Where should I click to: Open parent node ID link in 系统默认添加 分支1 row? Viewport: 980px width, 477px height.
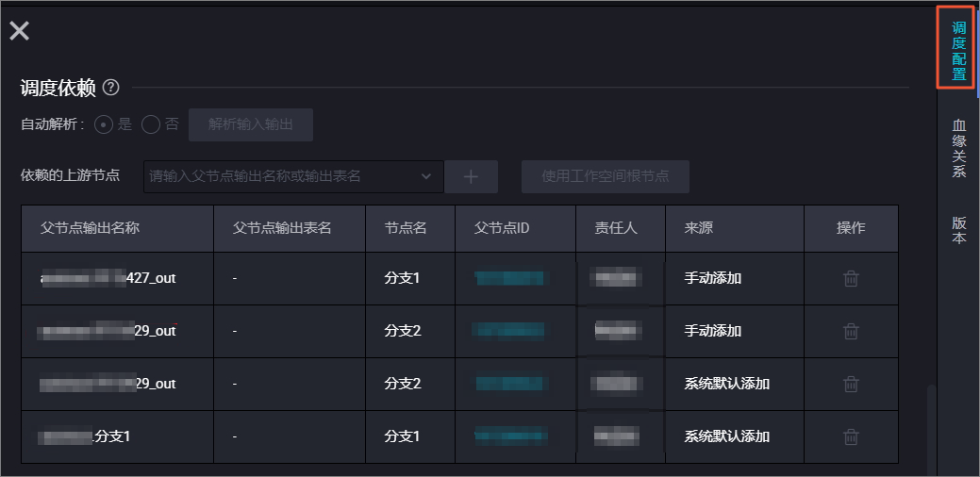coord(511,436)
